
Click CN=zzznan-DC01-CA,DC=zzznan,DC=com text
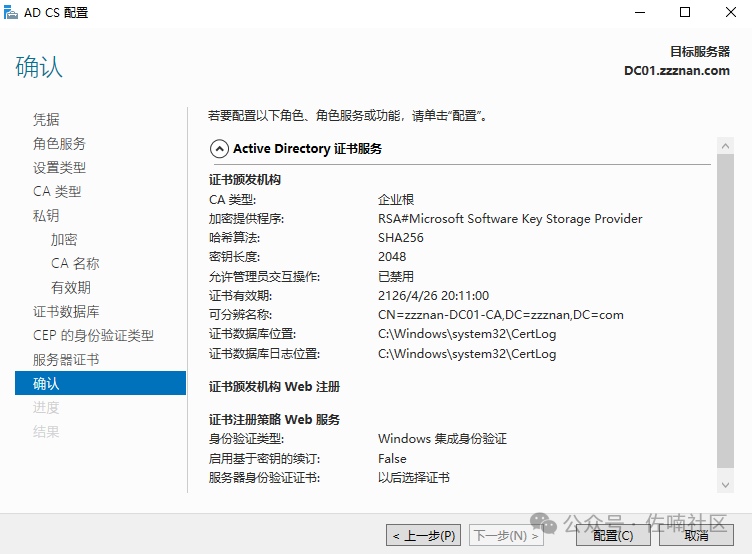click(x=501, y=315)
